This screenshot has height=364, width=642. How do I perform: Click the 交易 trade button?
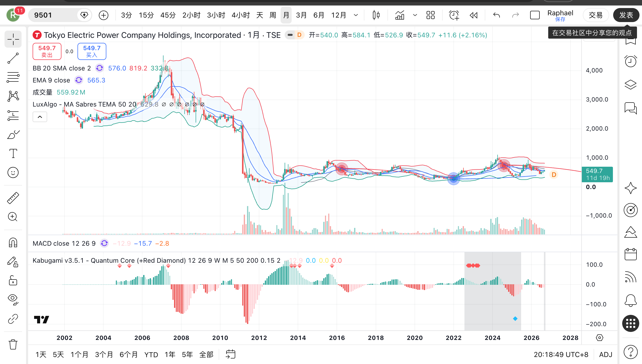tap(596, 15)
